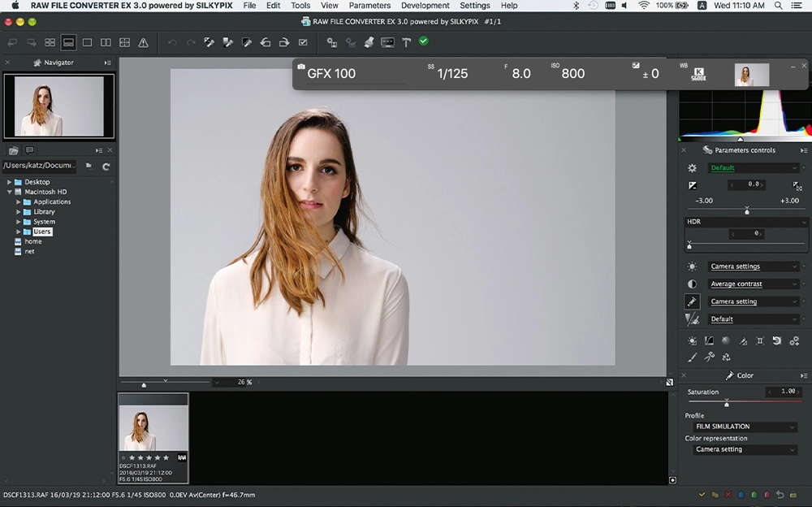812x507 pixels.
Task: Click the undo arrow in status bar
Action: pos(780,495)
